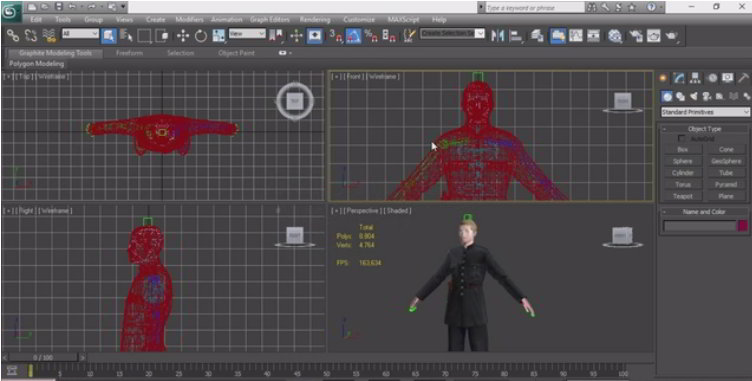Toggle Graphite Modeling Tools ribbon icon
The height and width of the screenshot is (381, 752).
click(x=558, y=36)
